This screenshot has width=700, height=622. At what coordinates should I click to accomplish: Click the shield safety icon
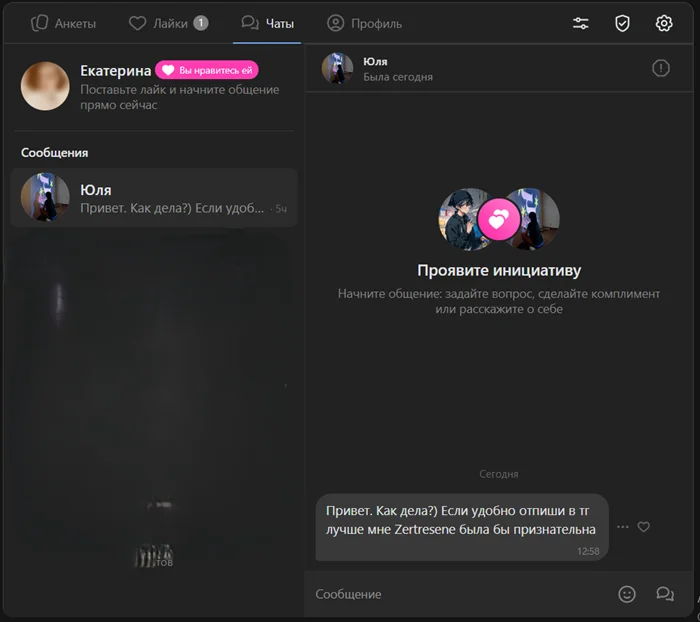pos(622,23)
